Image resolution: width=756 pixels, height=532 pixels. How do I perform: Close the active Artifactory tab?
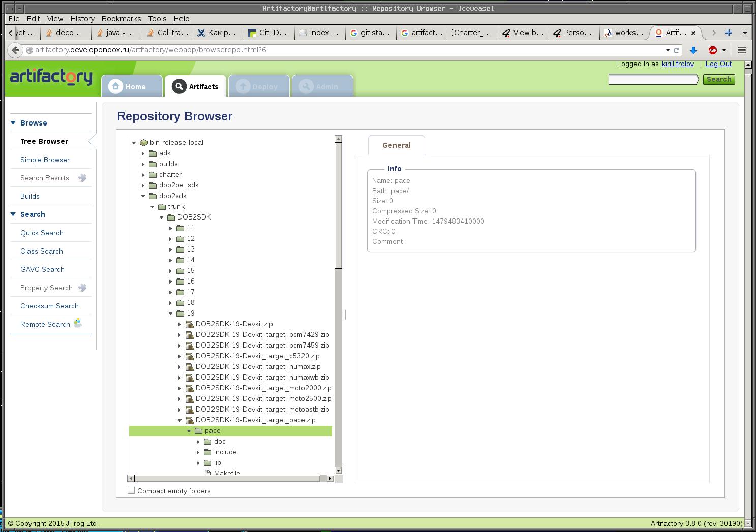(693, 33)
